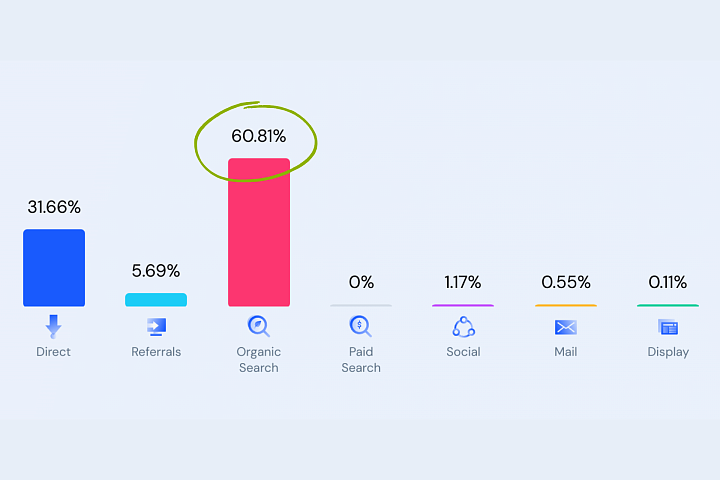
Task: Click the circled 60.81% value
Action: pos(259,136)
